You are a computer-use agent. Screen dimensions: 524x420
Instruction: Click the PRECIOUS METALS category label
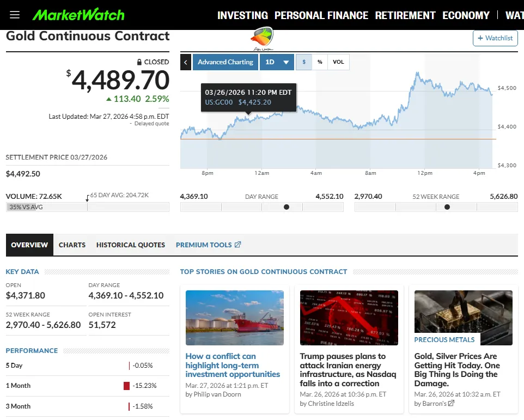[x=444, y=340]
